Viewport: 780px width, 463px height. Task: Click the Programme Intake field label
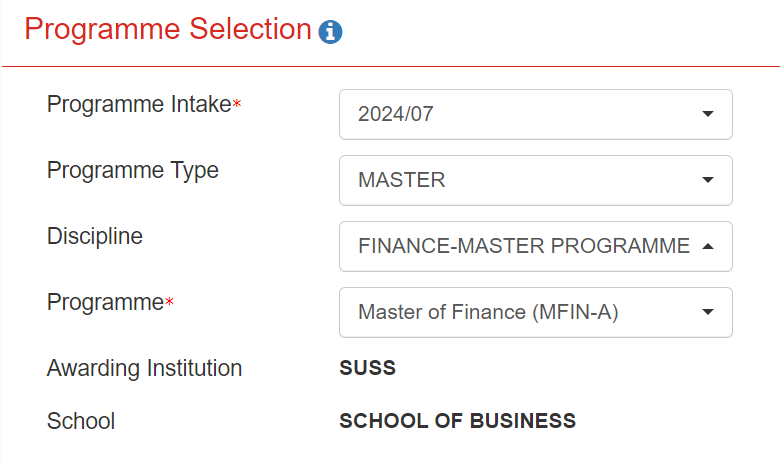coord(139,104)
